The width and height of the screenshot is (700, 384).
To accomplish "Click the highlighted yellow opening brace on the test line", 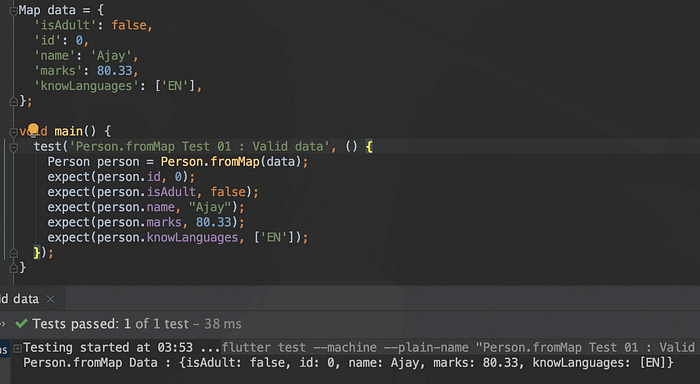I will [x=369, y=146].
